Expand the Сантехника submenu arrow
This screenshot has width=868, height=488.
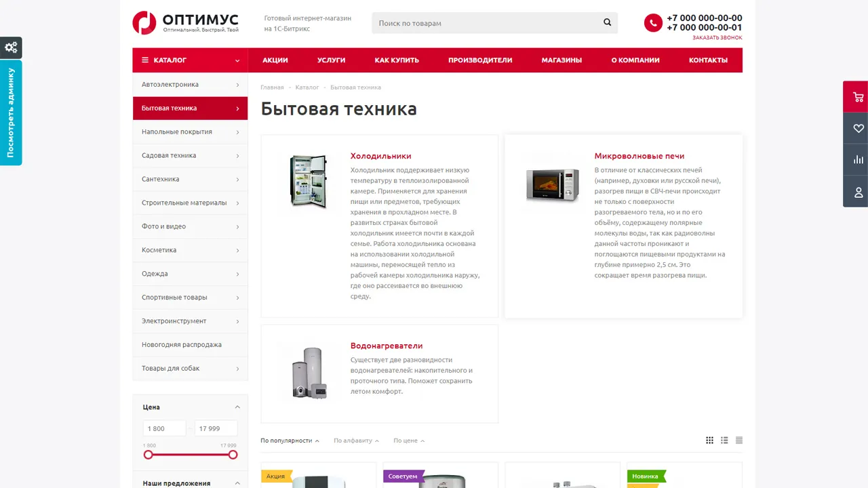[x=237, y=180]
